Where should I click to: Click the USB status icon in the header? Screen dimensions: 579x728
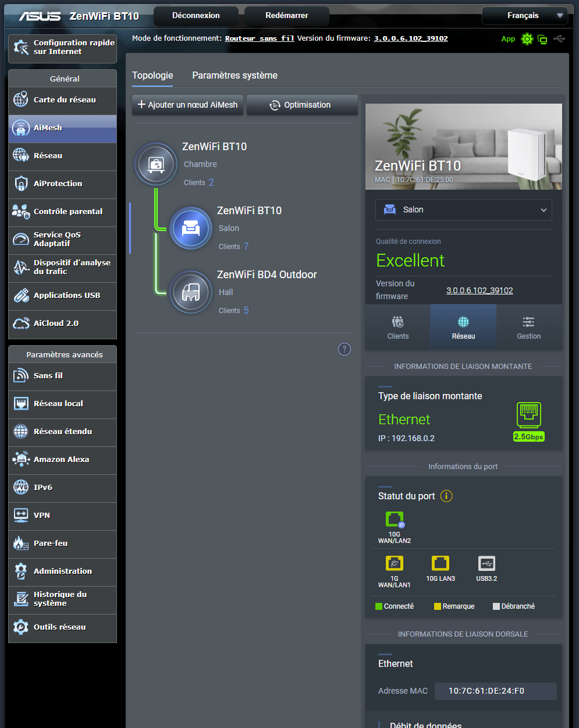[x=559, y=38]
